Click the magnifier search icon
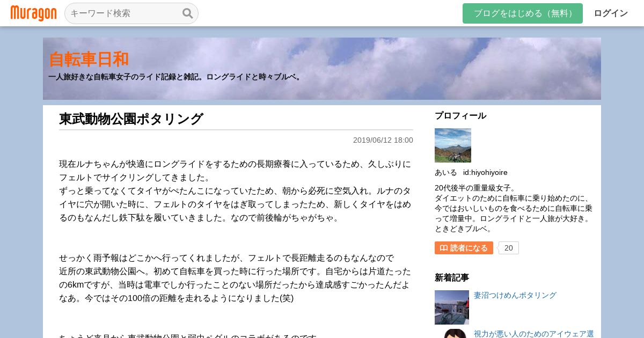Screen dimensions: 644x338 [x=187, y=13]
